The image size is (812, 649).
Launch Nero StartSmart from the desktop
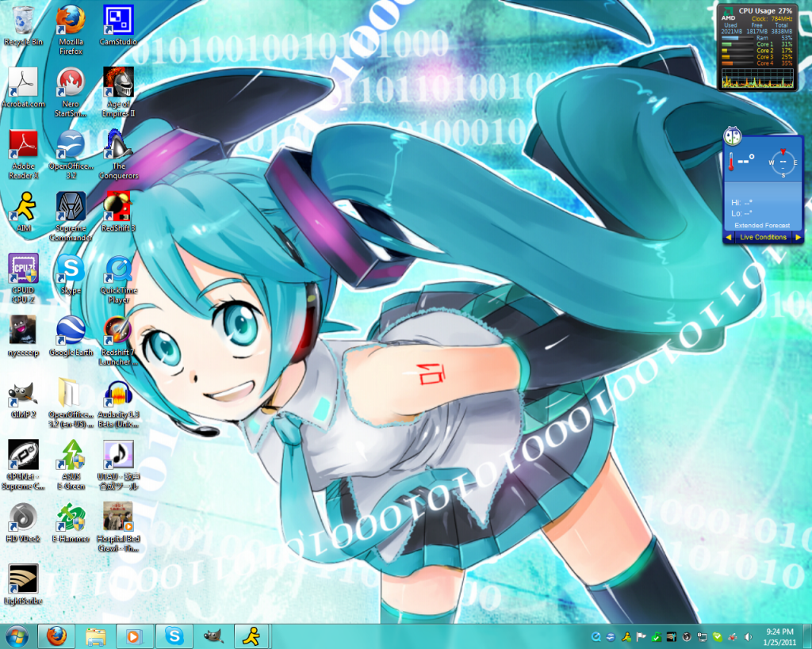click(71, 93)
